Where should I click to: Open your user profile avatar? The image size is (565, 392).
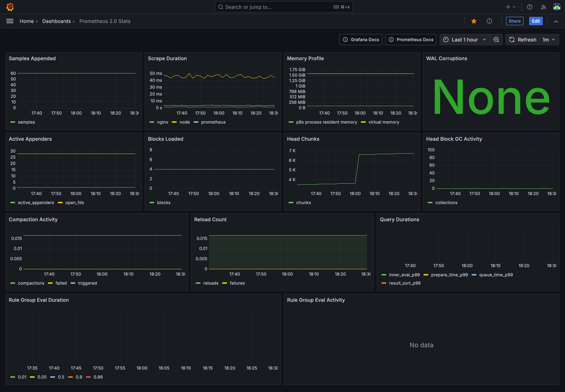[557, 7]
